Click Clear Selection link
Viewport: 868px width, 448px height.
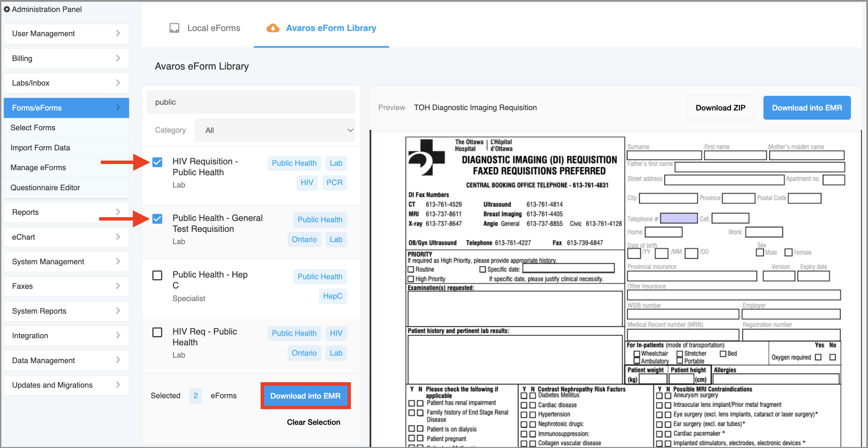point(313,422)
